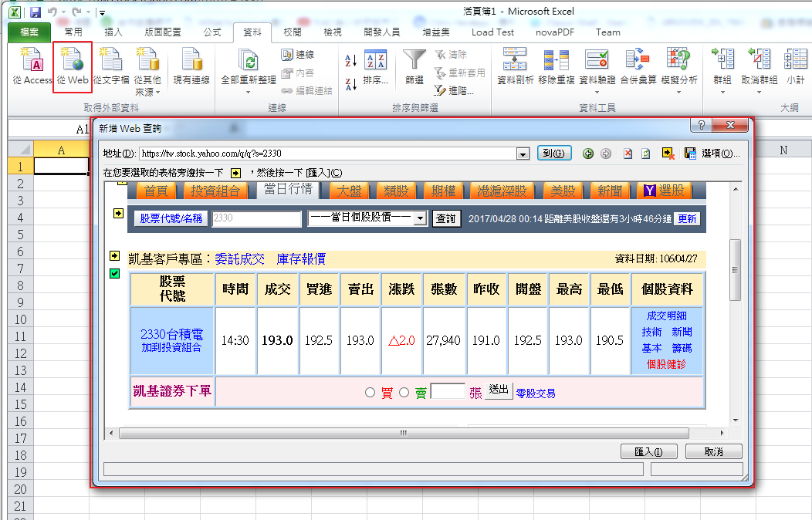Click the 查詢 search button
Screen dimensions: 812x520
point(446,218)
